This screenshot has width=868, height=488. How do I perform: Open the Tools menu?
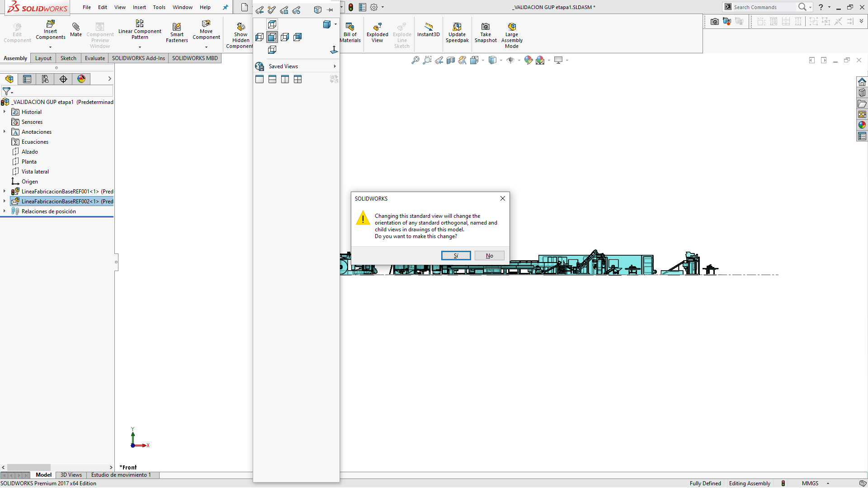pyautogui.click(x=159, y=7)
